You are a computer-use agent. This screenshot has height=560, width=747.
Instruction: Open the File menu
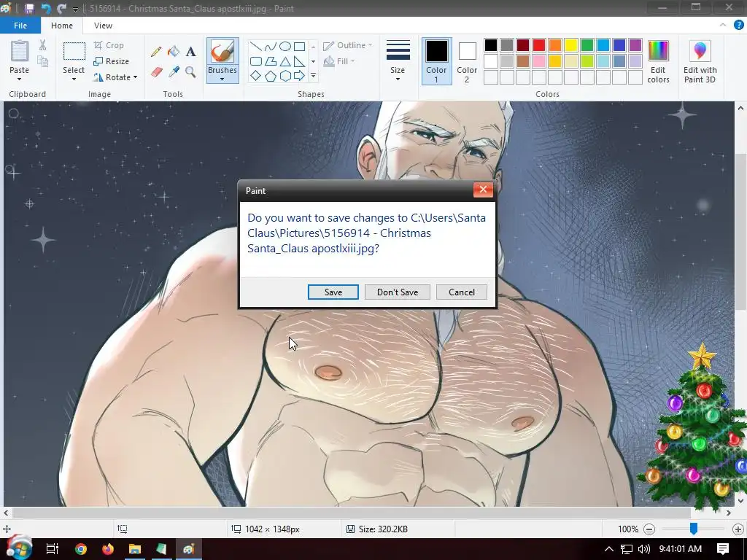(20, 26)
